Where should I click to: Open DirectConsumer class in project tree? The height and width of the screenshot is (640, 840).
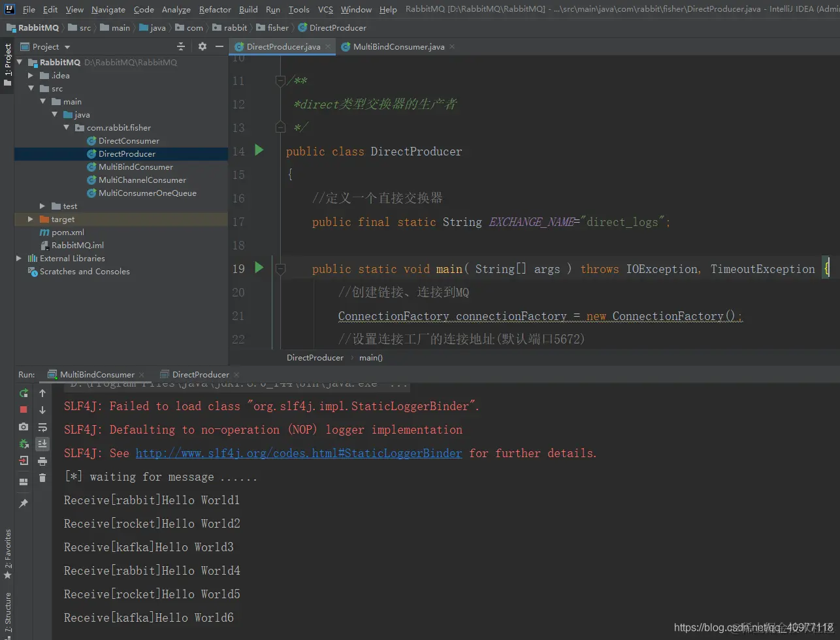click(x=129, y=140)
